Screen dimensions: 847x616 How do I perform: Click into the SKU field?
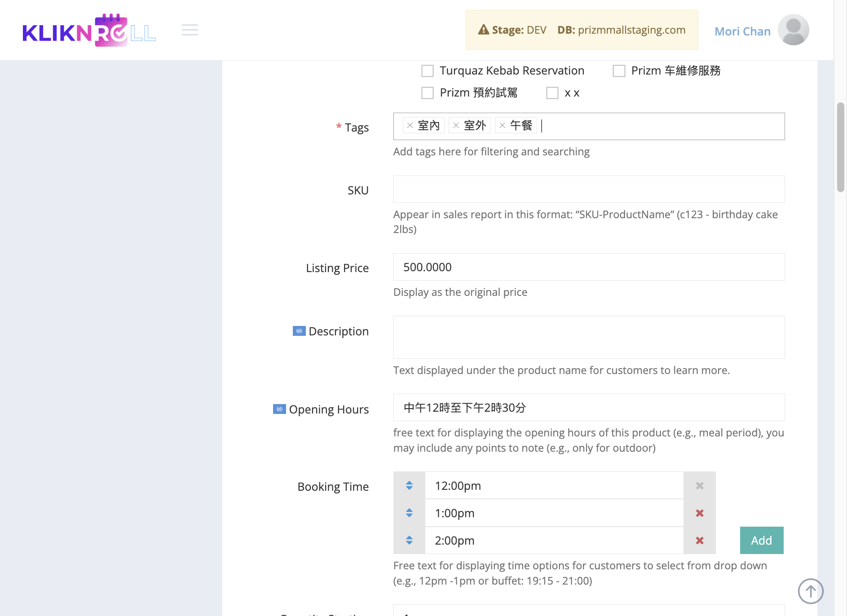click(x=589, y=189)
